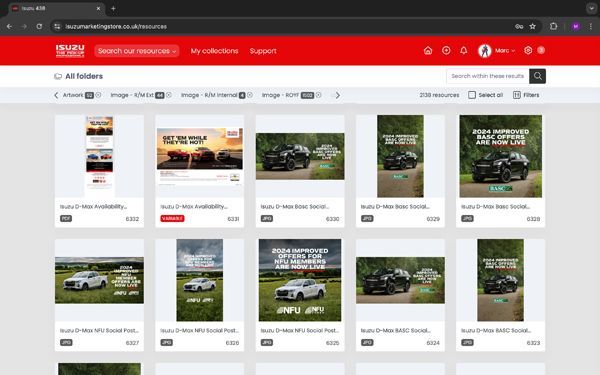Image resolution: width=600 pixels, height=375 pixels.
Task: Click JPG badge on item 6330
Action: pos(267,218)
